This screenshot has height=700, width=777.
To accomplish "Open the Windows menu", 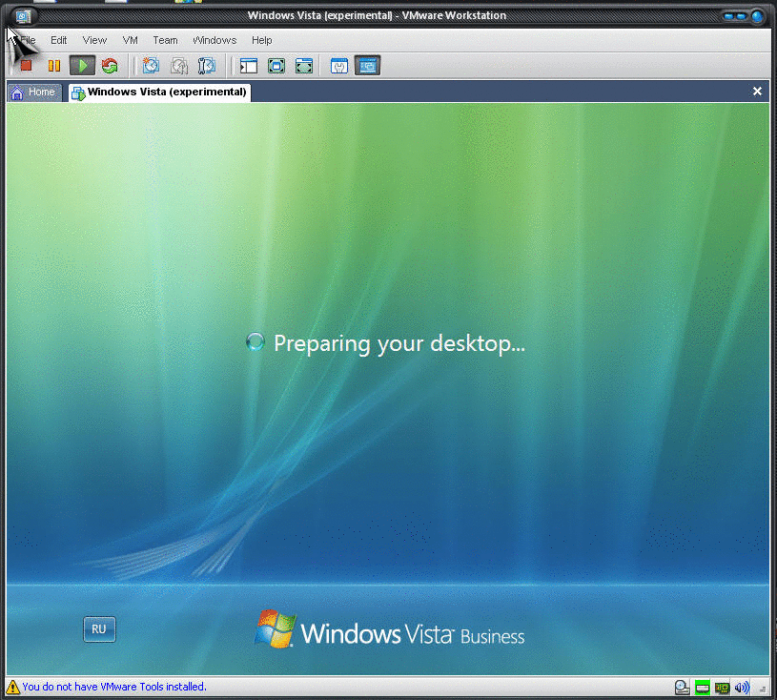I will pos(215,40).
